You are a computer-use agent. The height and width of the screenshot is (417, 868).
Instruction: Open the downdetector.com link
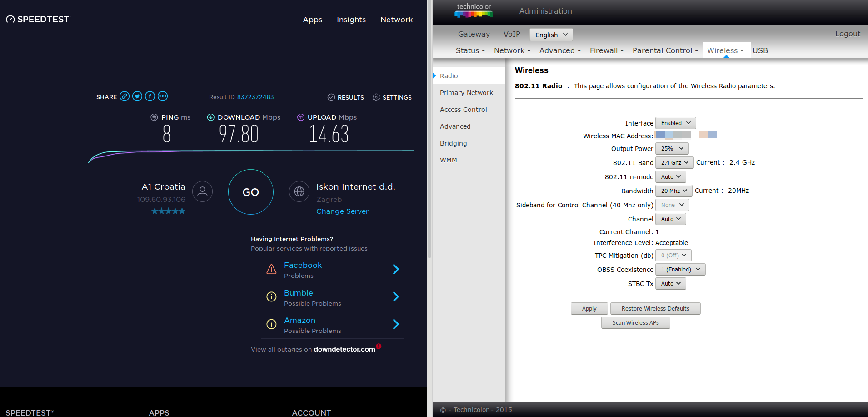point(344,349)
